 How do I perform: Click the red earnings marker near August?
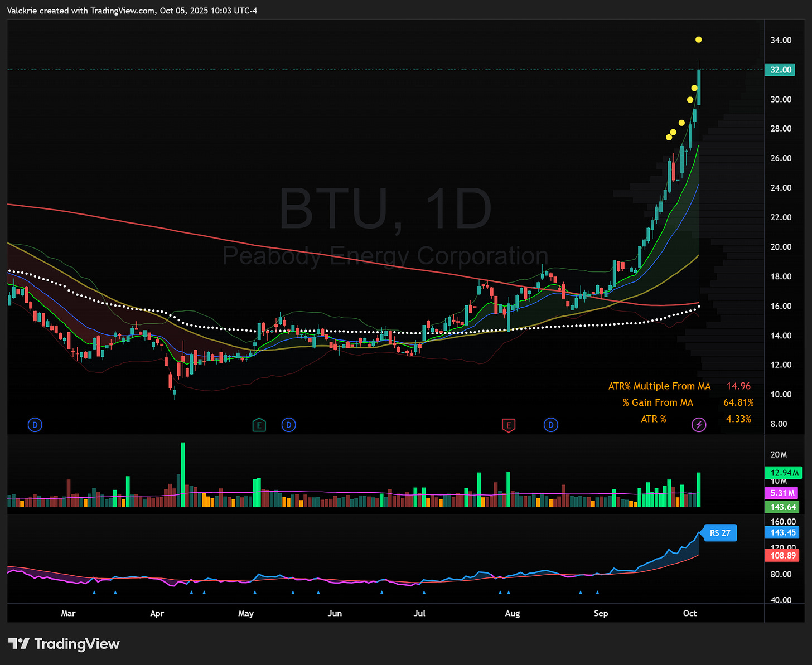508,425
